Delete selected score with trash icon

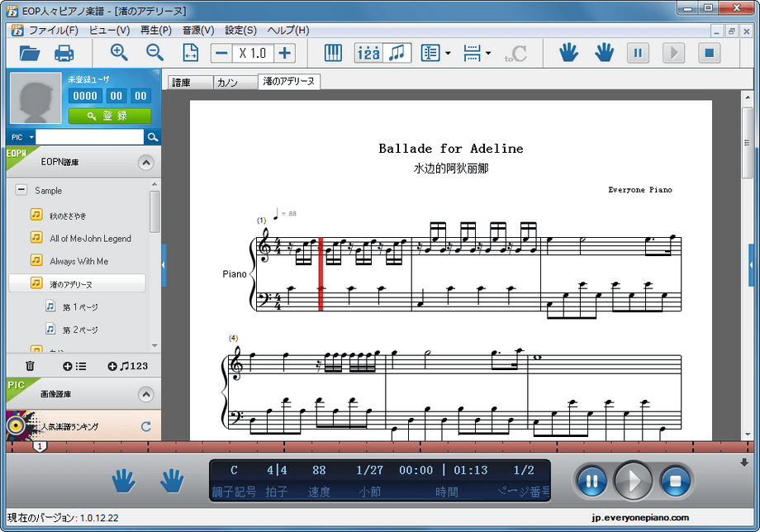pyautogui.click(x=30, y=366)
